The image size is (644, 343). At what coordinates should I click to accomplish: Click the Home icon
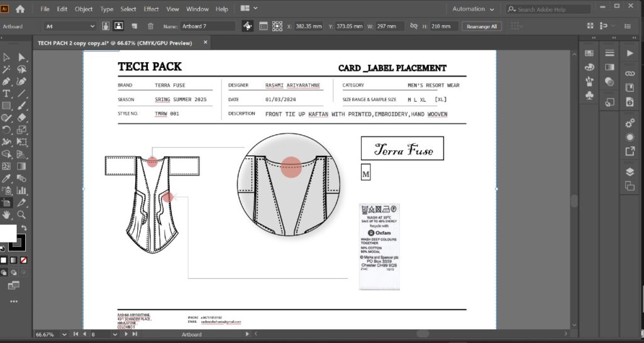point(20,9)
